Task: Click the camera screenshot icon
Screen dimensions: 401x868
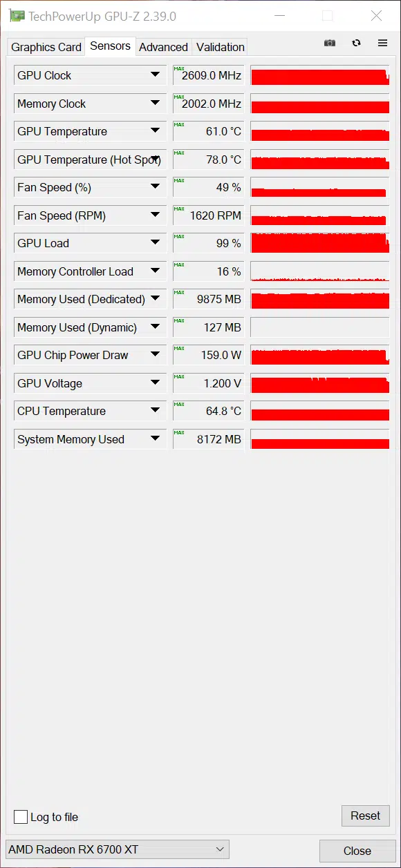Action: point(330,43)
